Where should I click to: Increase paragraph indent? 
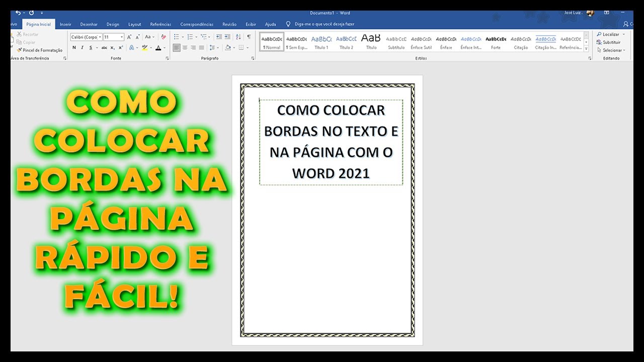tap(227, 37)
